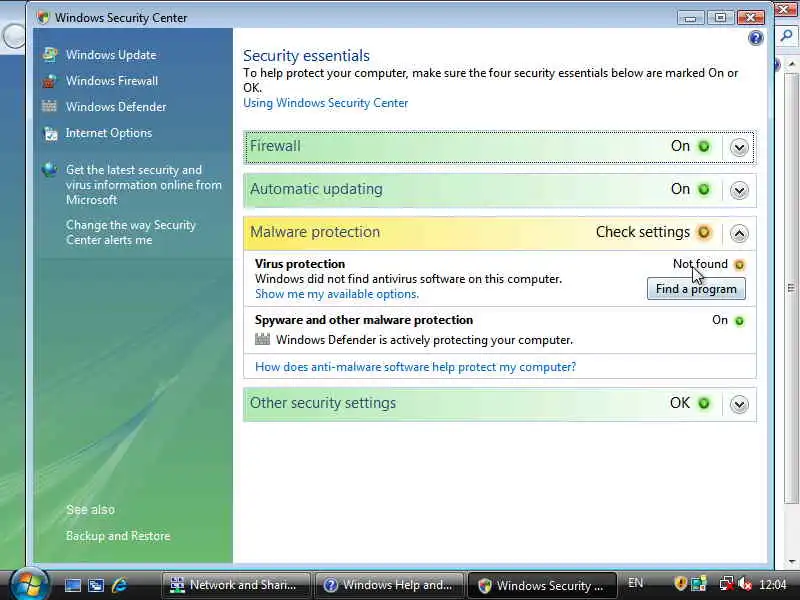800x600 pixels.
Task: Open Windows Update icon in sidebar
Action: coord(50,55)
